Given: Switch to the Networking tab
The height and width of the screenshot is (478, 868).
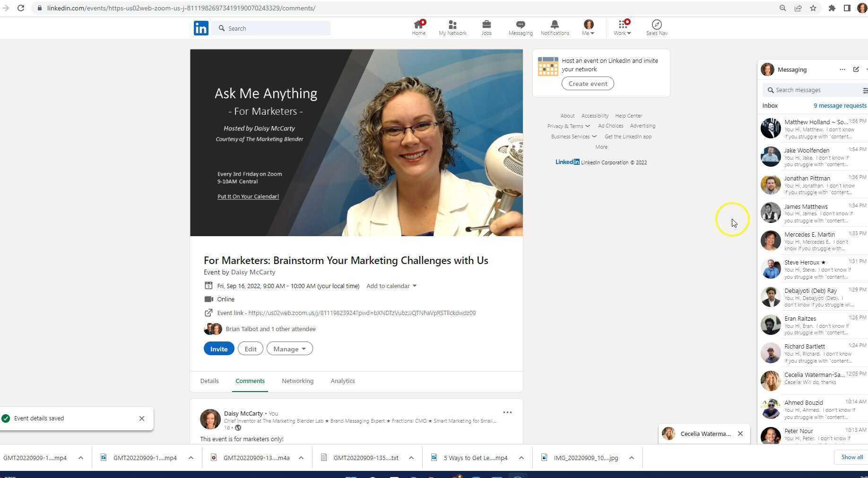Looking at the screenshot, I should click(297, 381).
